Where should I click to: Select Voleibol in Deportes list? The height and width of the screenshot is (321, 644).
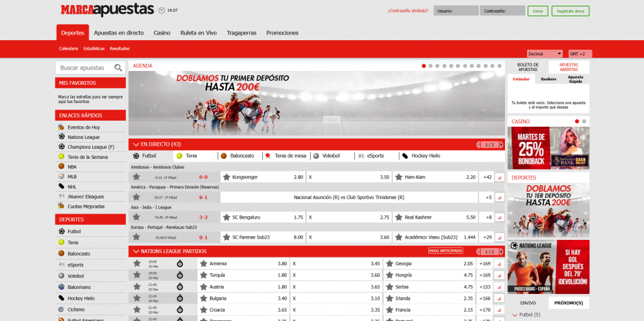[76, 276]
